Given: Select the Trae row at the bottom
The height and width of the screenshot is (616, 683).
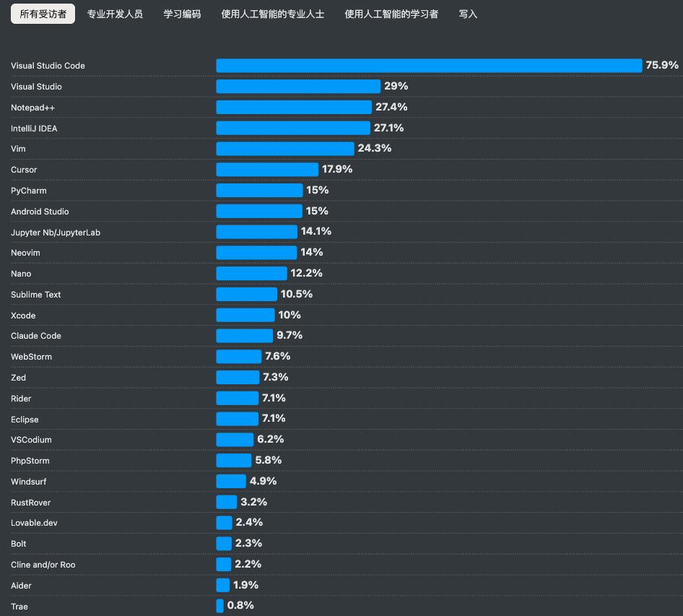Looking at the screenshot, I should click(x=19, y=607).
